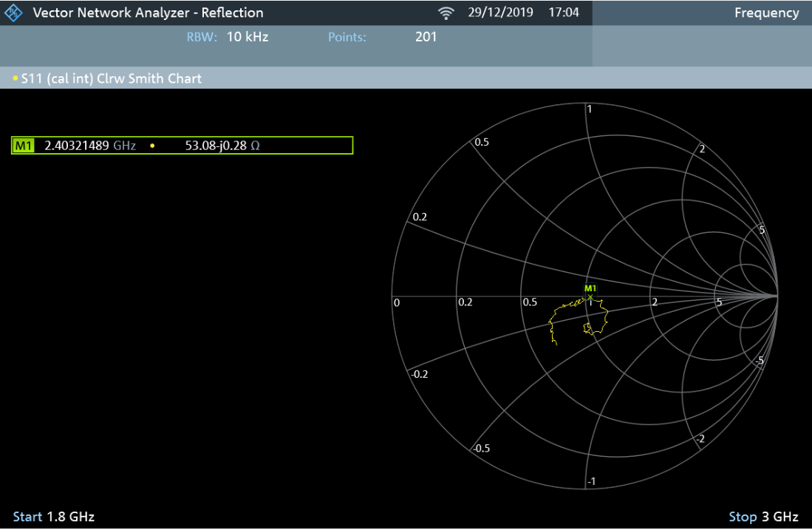Select the Points value 201
Screen dimensions: 812x530
pos(426,37)
